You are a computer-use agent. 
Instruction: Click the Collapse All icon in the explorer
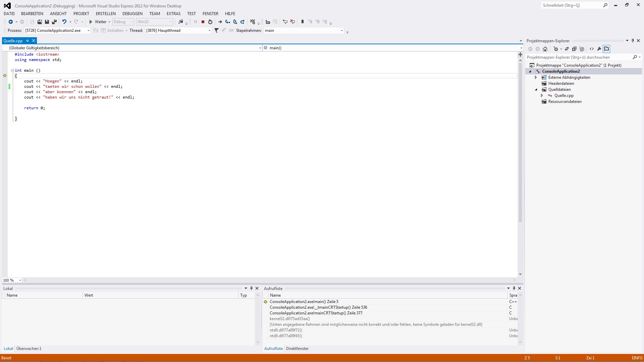574,49
